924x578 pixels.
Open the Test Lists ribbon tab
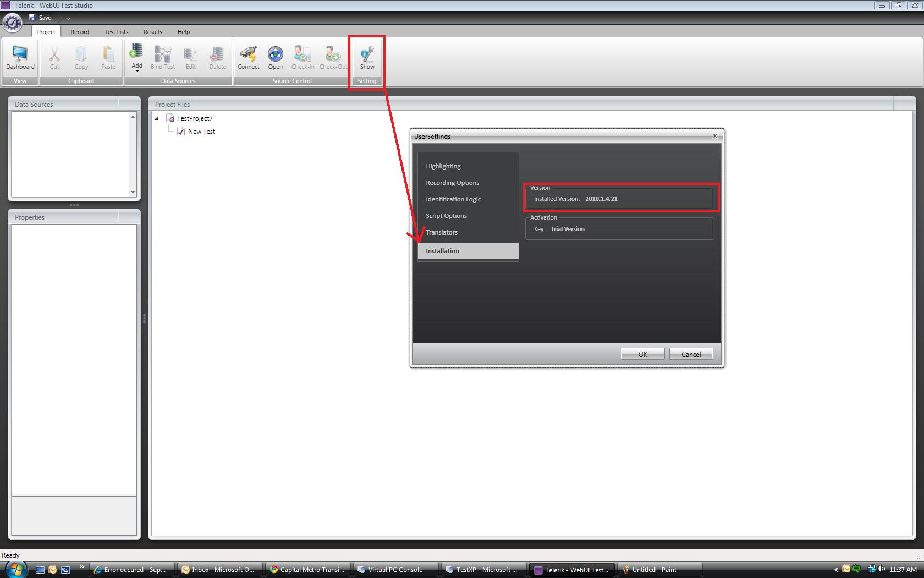click(117, 32)
